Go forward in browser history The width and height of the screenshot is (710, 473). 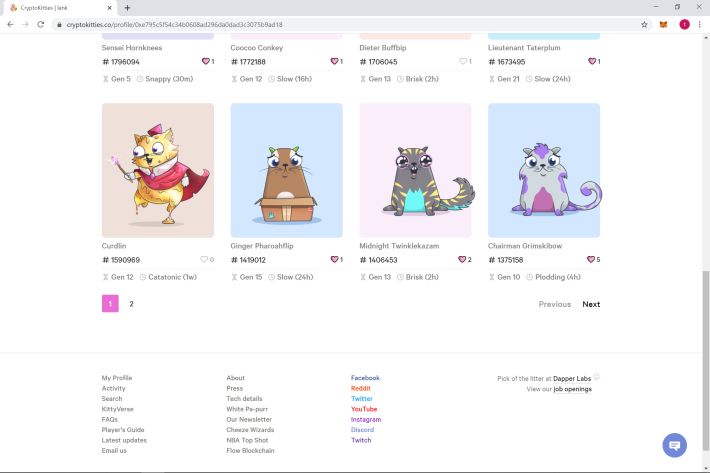pyautogui.click(x=25, y=24)
